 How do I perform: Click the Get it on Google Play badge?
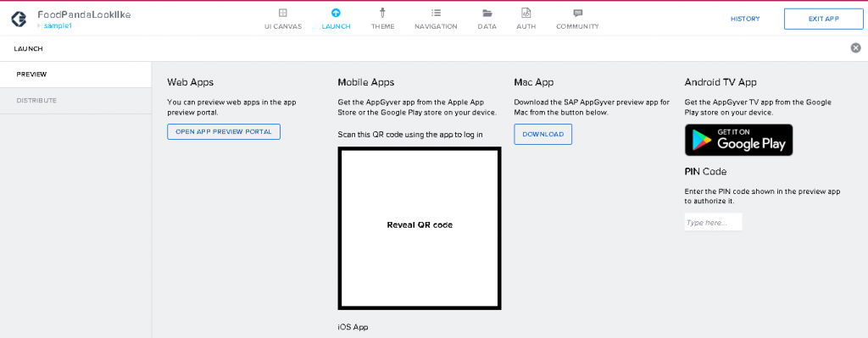(739, 140)
